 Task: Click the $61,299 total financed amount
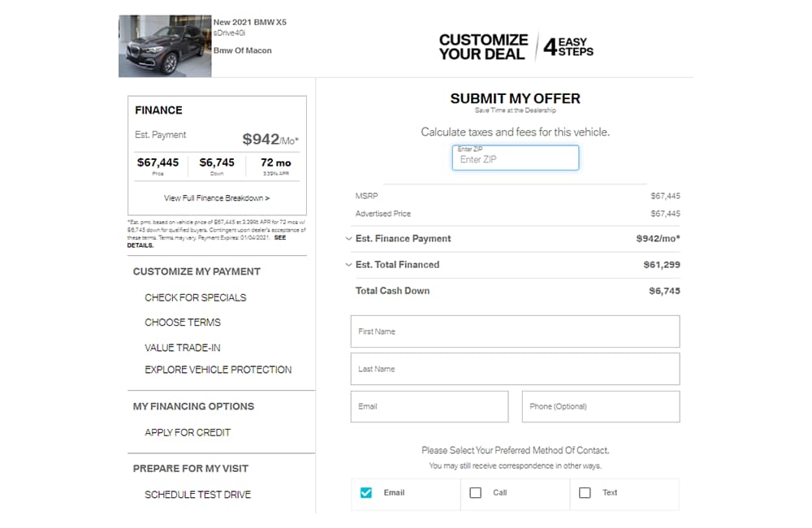662,265
